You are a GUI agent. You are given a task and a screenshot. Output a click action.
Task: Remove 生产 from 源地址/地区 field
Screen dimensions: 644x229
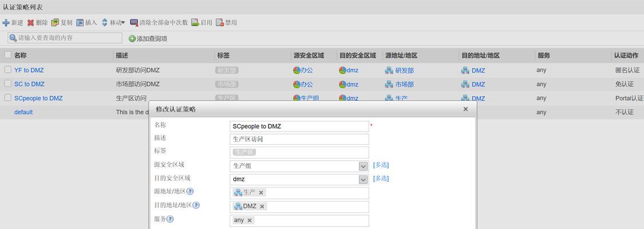coord(261,192)
